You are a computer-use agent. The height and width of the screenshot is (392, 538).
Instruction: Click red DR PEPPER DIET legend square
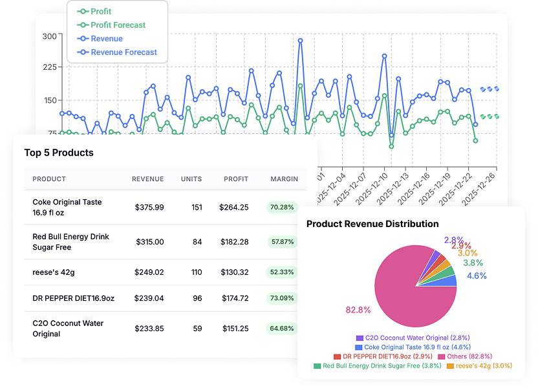[337, 356]
